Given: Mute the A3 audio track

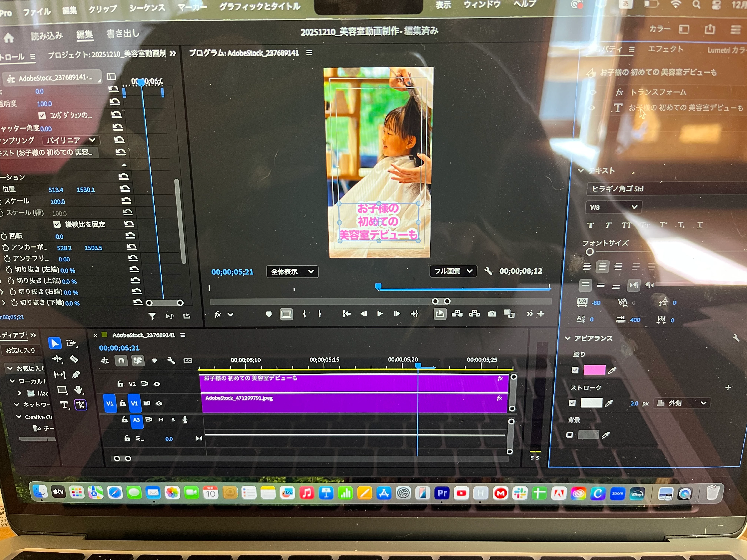Looking at the screenshot, I should pyautogui.click(x=161, y=420).
